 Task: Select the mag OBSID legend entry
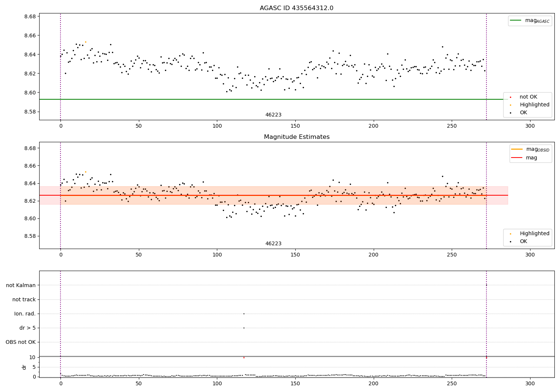(531, 149)
